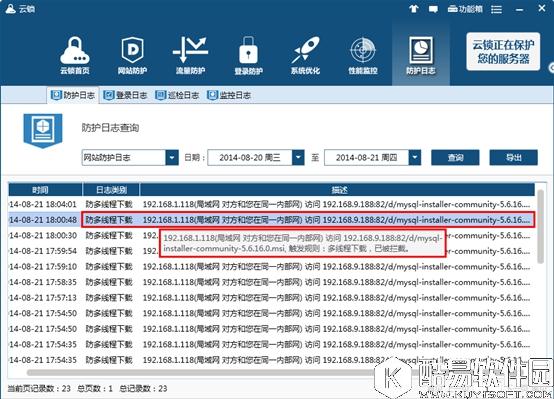The height and width of the screenshot is (399, 554).
Task: Click the 云锁 logo in title bar
Action: click(20, 9)
